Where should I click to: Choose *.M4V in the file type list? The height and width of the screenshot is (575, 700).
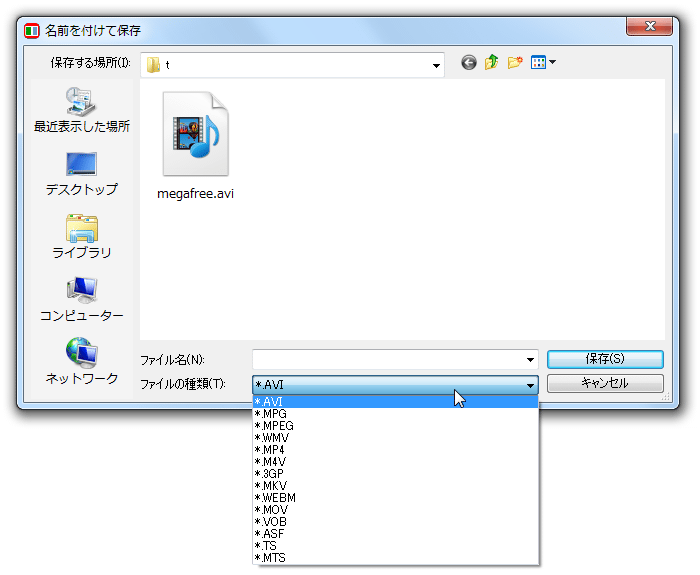pos(396,462)
